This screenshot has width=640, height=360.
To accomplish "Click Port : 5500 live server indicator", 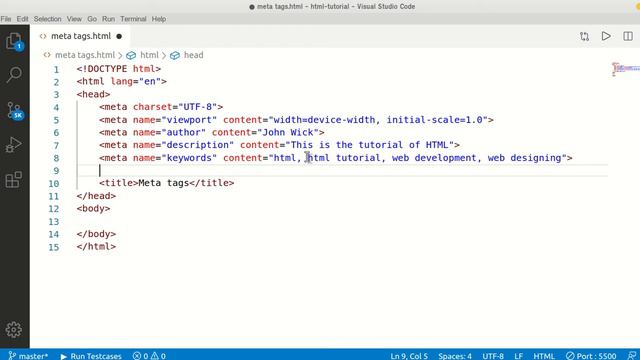I will click(x=591, y=356).
